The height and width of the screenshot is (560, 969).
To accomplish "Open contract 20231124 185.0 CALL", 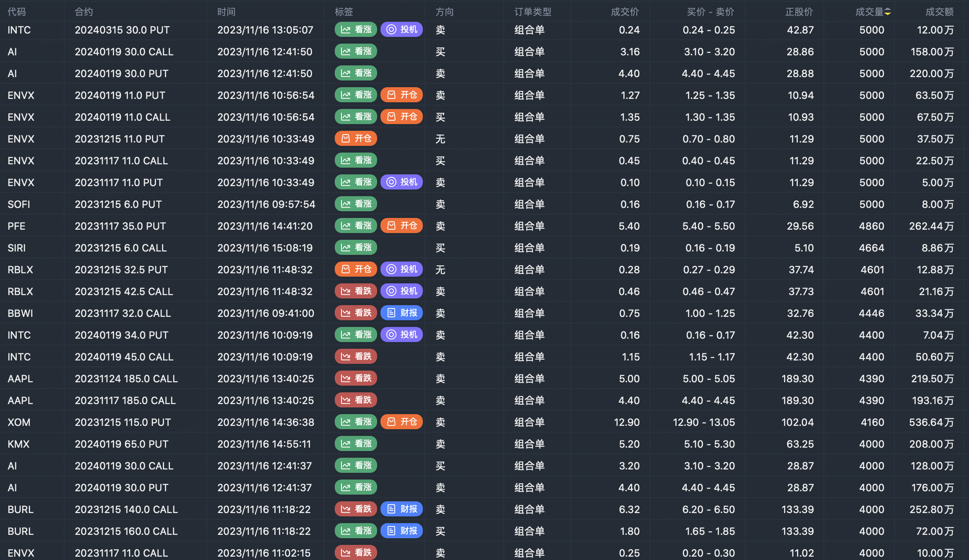I will click(x=126, y=379).
